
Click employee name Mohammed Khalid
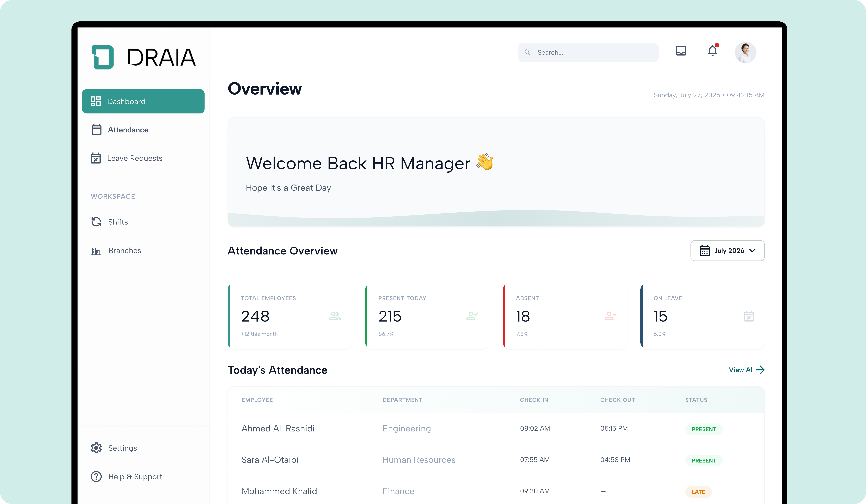(x=279, y=491)
